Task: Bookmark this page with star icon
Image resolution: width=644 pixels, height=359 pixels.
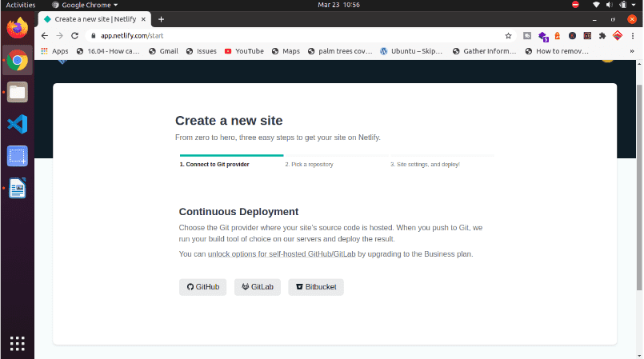Action: click(508, 35)
